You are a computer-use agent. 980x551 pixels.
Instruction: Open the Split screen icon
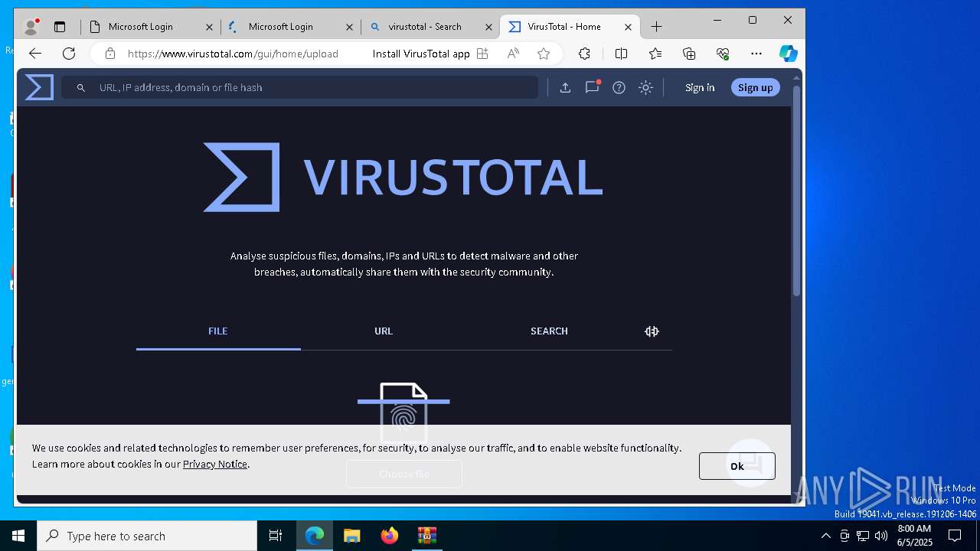[x=621, y=54]
